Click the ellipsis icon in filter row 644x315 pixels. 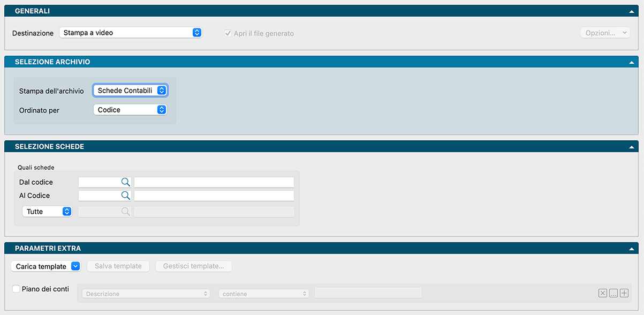click(613, 293)
